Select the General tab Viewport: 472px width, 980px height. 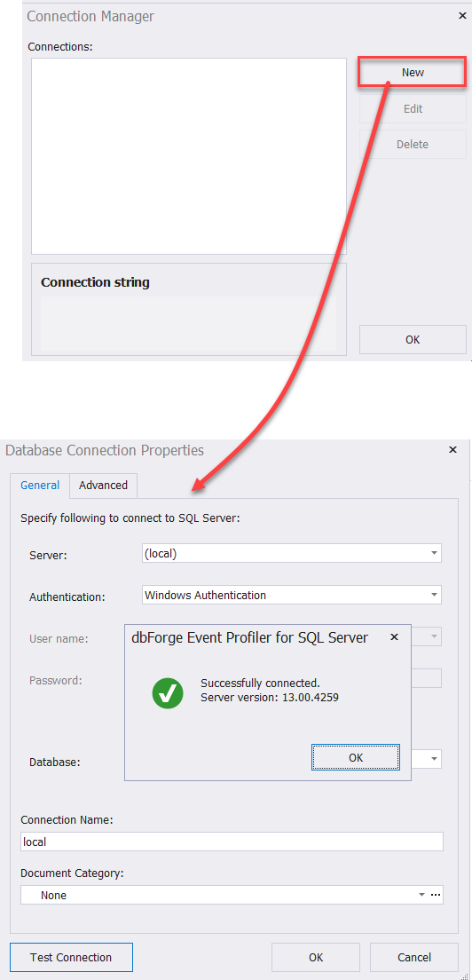coord(40,485)
